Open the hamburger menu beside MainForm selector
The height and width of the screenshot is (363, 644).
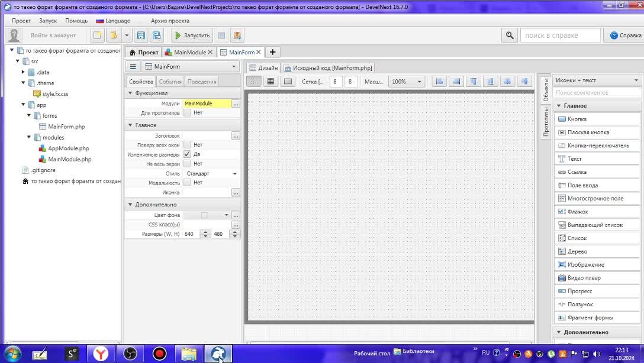tap(133, 67)
